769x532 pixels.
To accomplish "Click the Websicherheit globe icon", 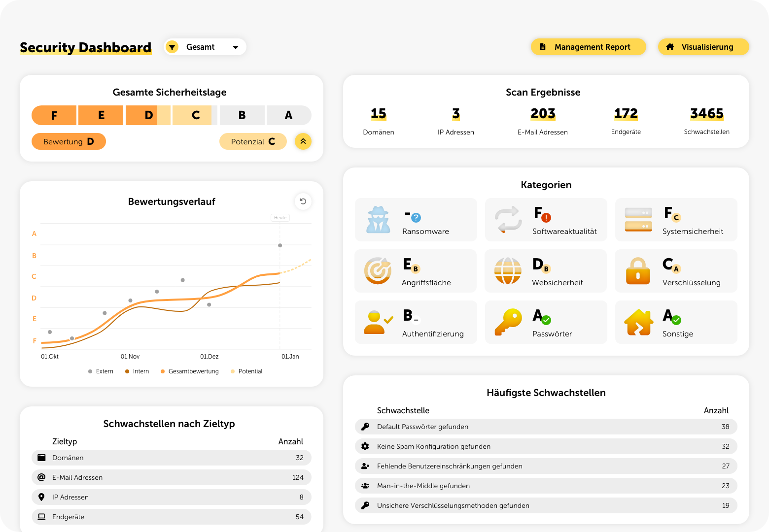I will (508, 271).
